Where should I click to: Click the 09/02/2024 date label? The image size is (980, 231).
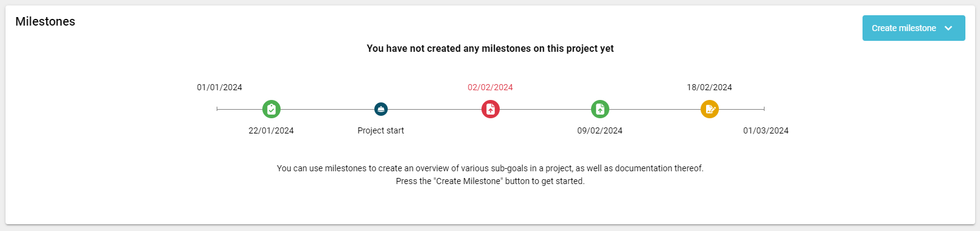pyautogui.click(x=600, y=130)
